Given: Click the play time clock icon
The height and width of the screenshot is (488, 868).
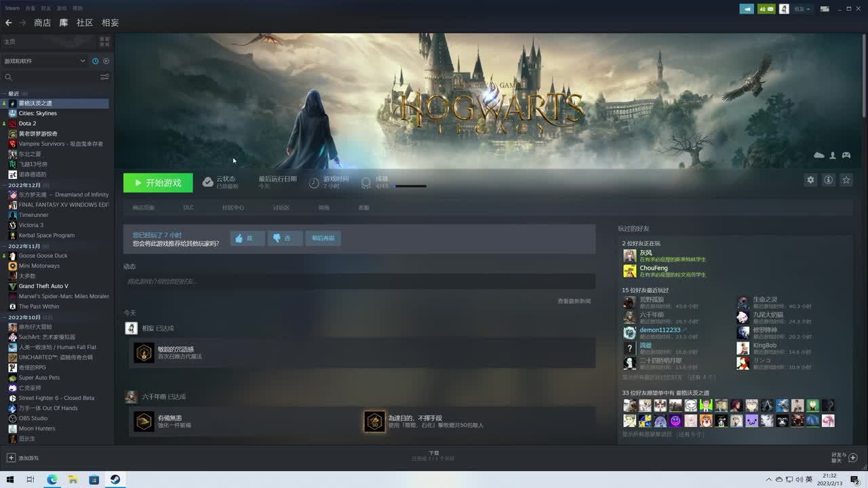Looking at the screenshot, I should [313, 182].
